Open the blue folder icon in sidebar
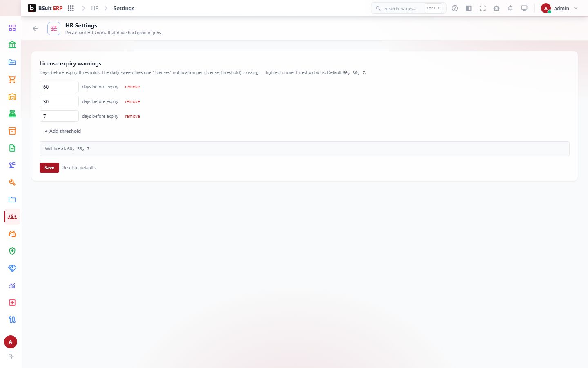 [12, 200]
